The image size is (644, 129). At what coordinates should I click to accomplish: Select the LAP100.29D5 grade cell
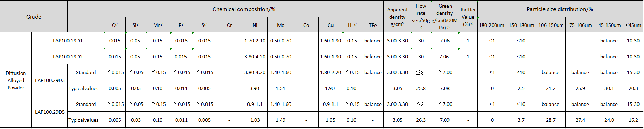50,112
